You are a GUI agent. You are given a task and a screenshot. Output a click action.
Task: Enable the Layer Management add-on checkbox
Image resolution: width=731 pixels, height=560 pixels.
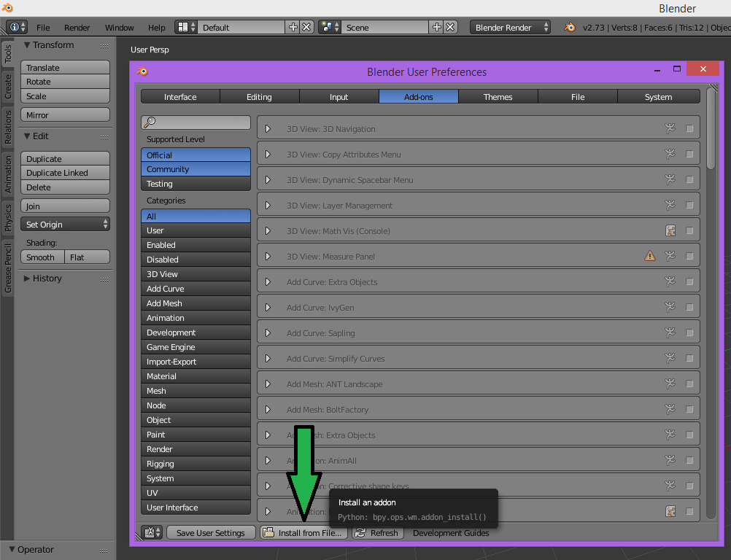pyautogui.click(x=689, y=205)
